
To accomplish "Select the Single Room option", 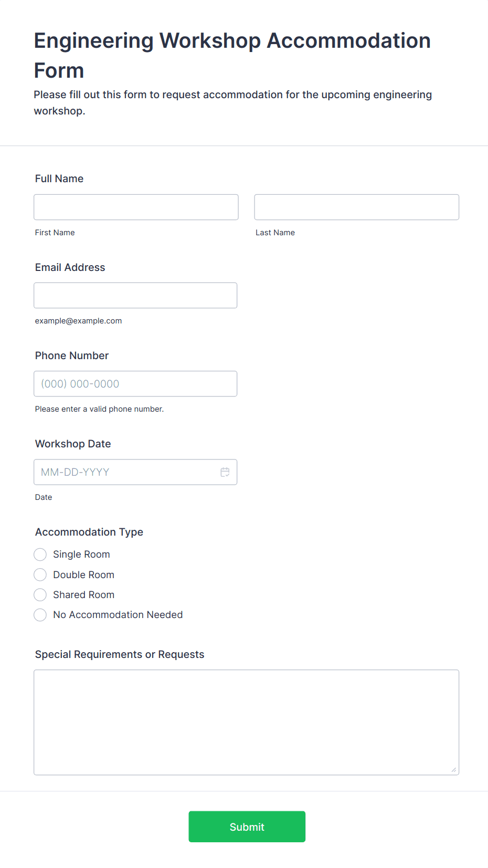I will pyautogui.click(x=40, y=555).
